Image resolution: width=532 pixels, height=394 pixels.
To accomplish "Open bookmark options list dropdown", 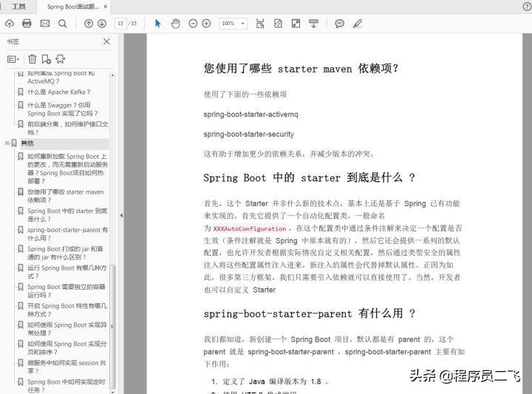I will click(x=13, y=59).
